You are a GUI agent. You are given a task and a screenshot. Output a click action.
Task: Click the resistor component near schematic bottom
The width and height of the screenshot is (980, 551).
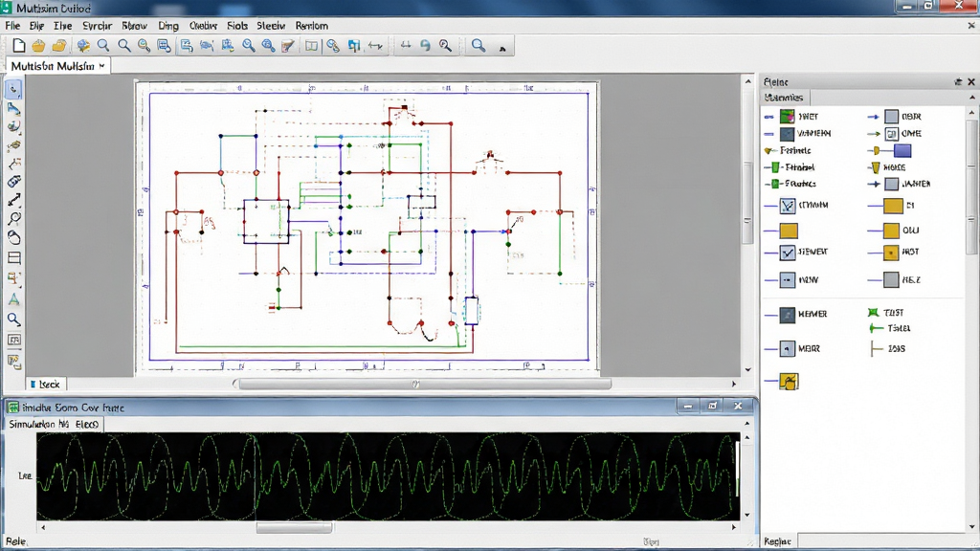click(x=471, y=311)
